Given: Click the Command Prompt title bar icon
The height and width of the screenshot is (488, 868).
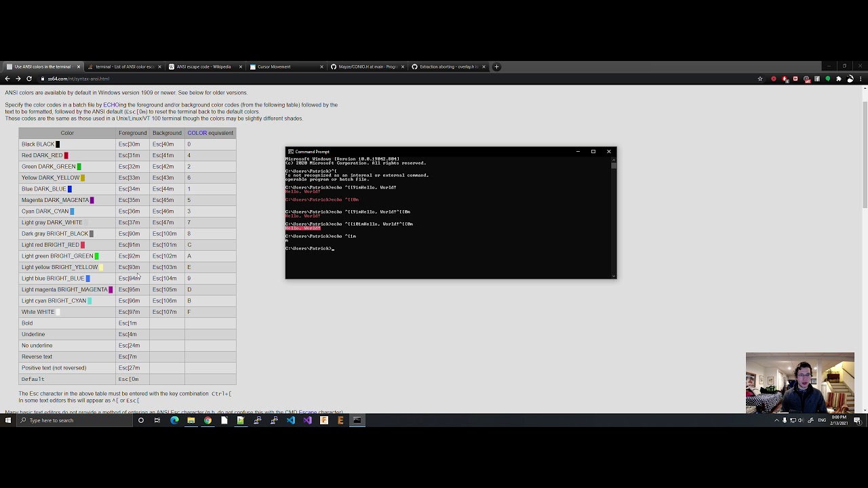Looking at the screenshot, I should 290,152.
